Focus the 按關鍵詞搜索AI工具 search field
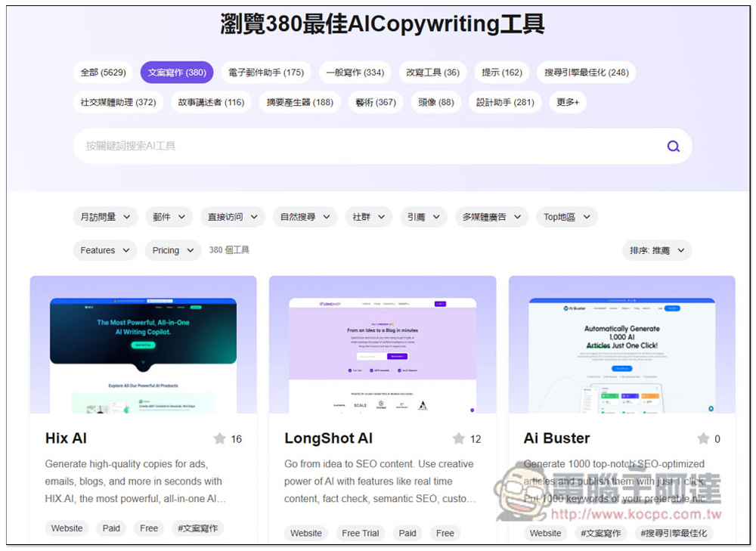Viewport: 756px width, 551px height. [x=383, y=146]
